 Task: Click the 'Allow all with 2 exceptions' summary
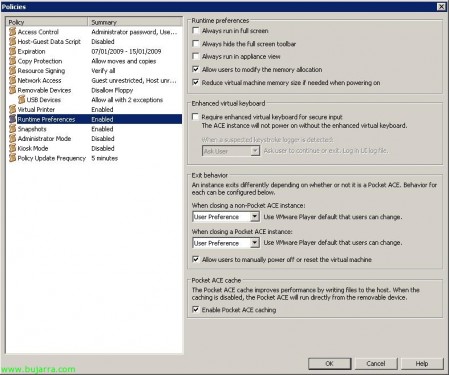point(127,99)
